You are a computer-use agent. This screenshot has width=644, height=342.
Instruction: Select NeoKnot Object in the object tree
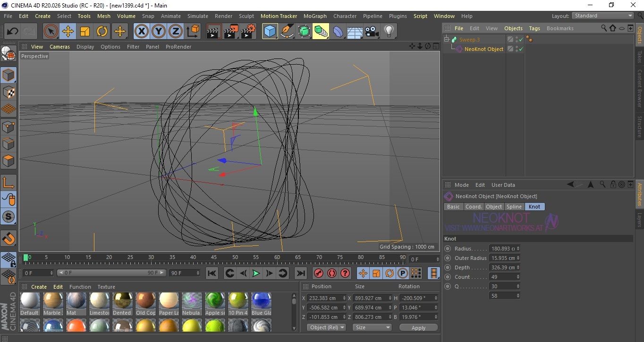483,49
